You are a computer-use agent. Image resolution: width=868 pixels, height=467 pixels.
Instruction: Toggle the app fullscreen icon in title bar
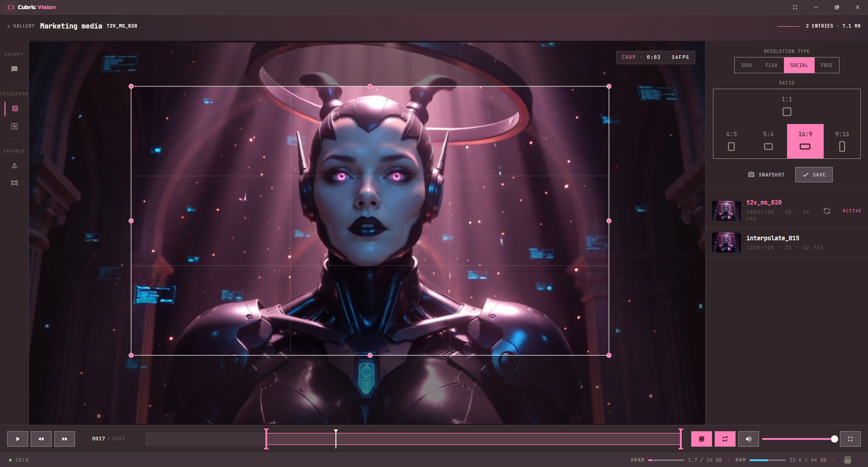(795, 7)
